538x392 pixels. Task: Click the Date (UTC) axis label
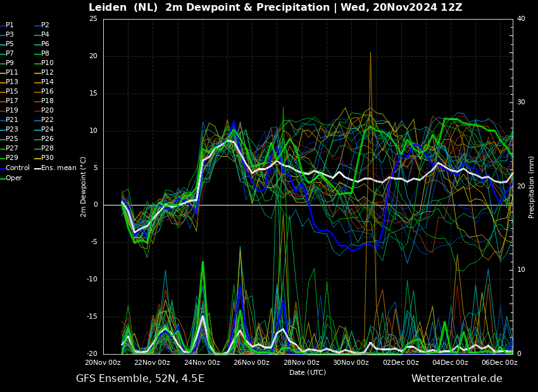point(308,372)
